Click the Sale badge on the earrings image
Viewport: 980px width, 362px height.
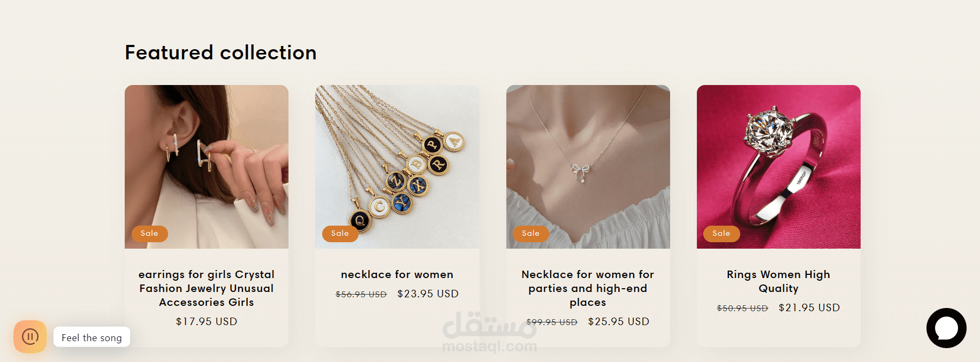click(150, 234)
